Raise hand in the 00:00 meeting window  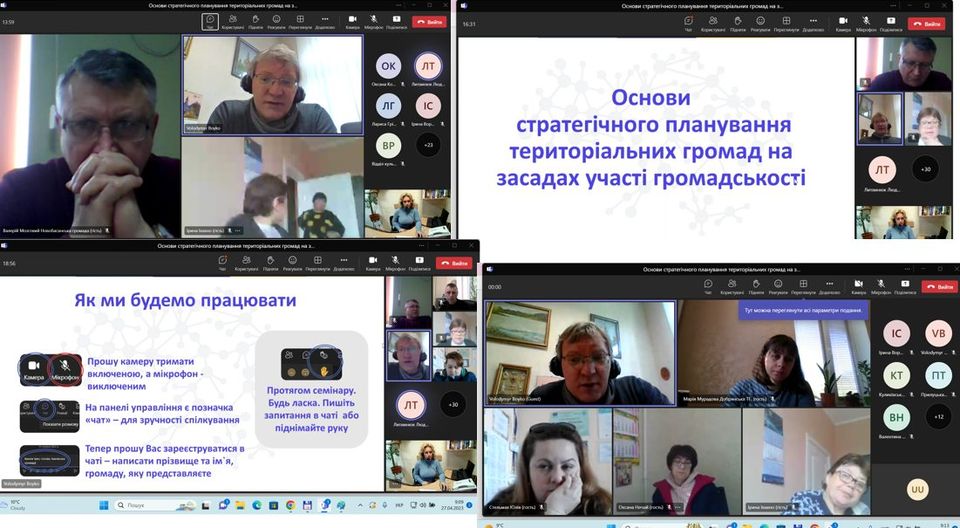pos(758,286)
